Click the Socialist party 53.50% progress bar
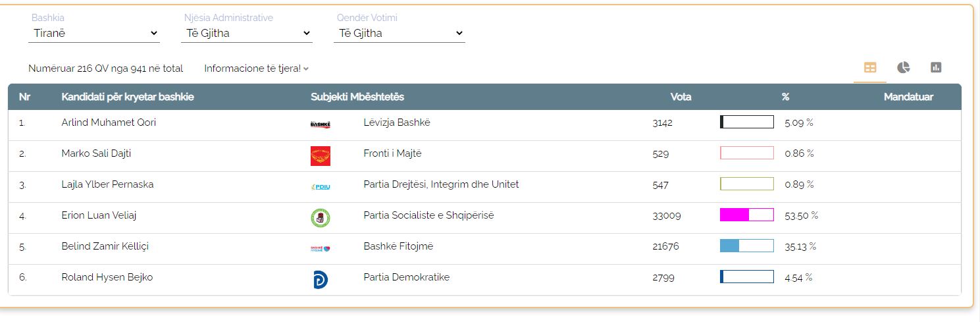This screenshot has height=322, width=980. pos(747,215)
